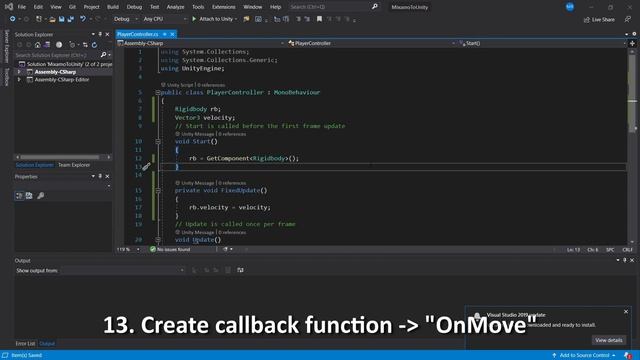Expand the Assembly-CSharp-Editor project node
Screen dimensions: 640x360
click(19, 80)
